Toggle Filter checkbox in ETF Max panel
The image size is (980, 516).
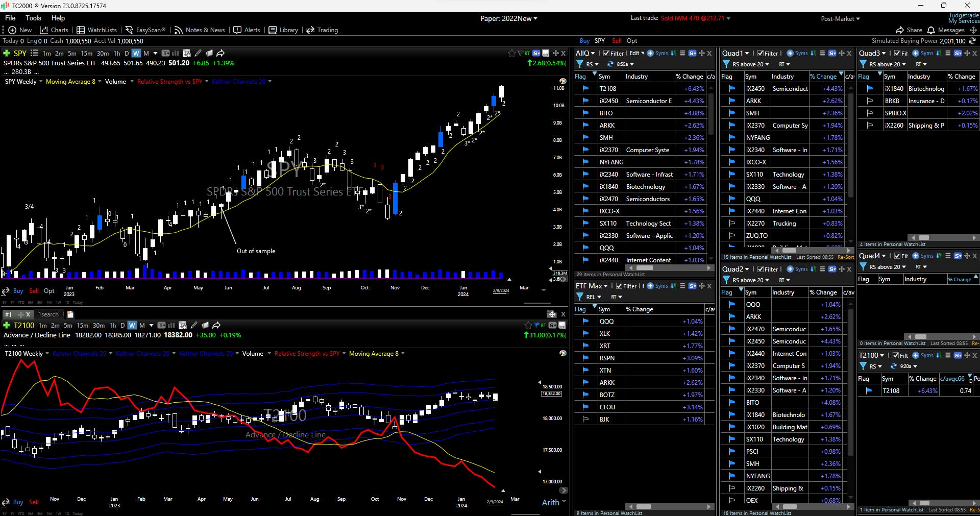coord(619,286)
